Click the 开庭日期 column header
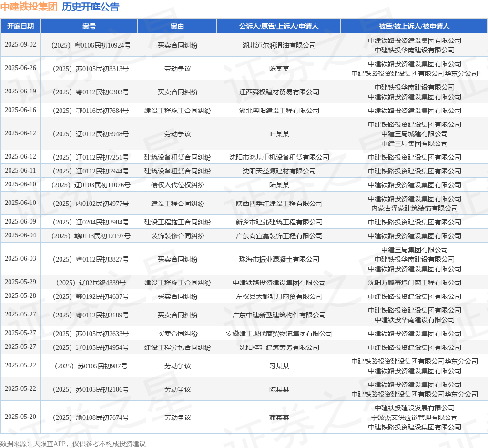This screenshot has height=448, width=488. tap(20, 26)
